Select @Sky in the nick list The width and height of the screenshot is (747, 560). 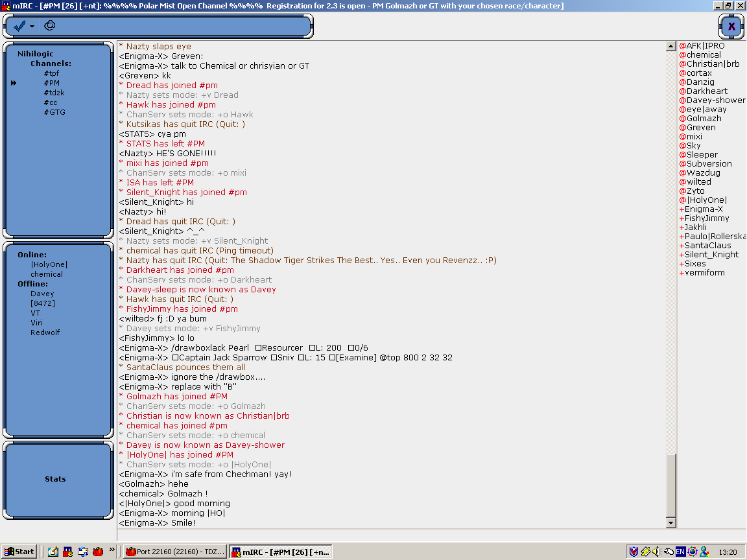(690, 145)
